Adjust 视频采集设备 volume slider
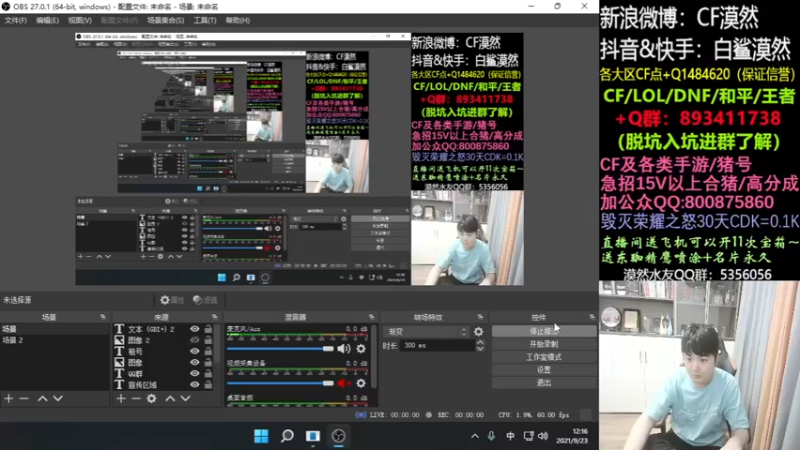 (280, 383)
